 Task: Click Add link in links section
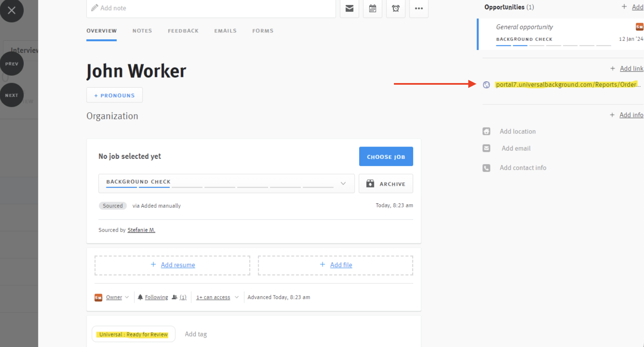pos(631,68)
